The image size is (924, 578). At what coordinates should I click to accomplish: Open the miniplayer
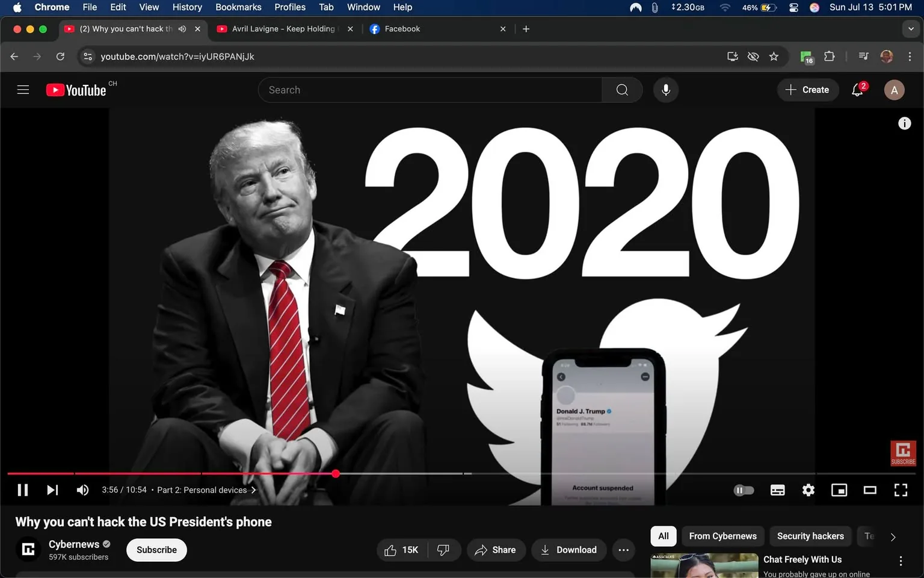click(839, 490)
